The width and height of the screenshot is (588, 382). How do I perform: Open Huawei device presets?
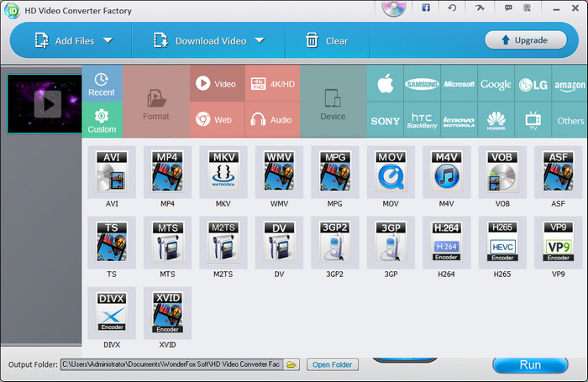tap(496, 120)
